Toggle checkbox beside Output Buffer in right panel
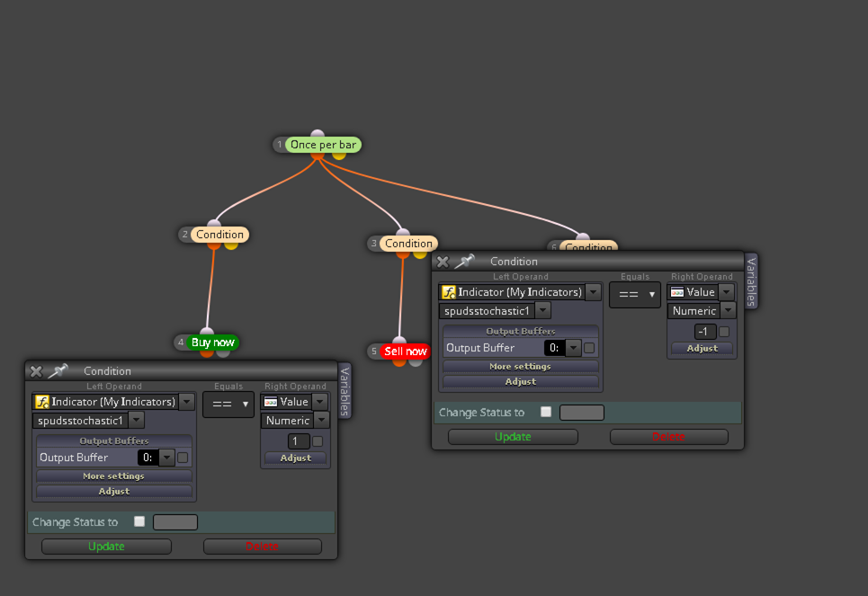Screen dimensions: 868x596 pyautogui.click(x=589, y=348)
